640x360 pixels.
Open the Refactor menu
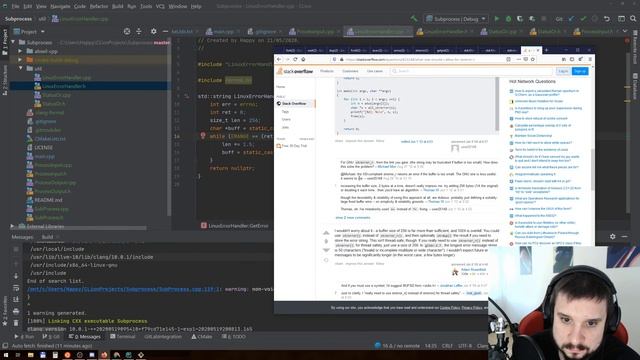(x=99, y=7)
